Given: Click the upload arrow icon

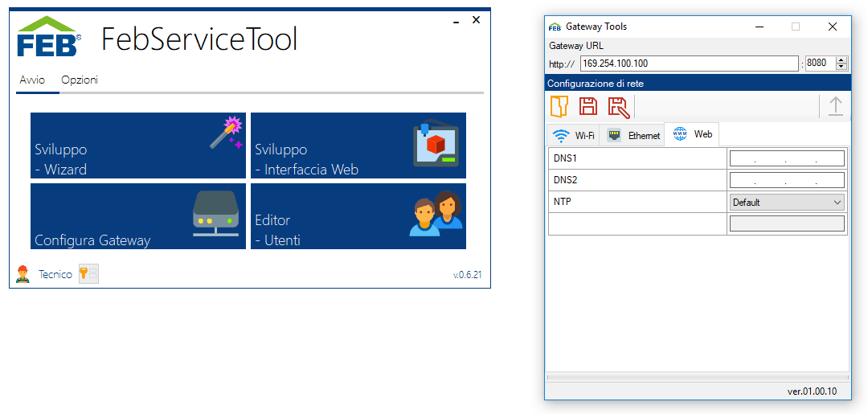Looking at the screenshot, I should pos(836,106).
